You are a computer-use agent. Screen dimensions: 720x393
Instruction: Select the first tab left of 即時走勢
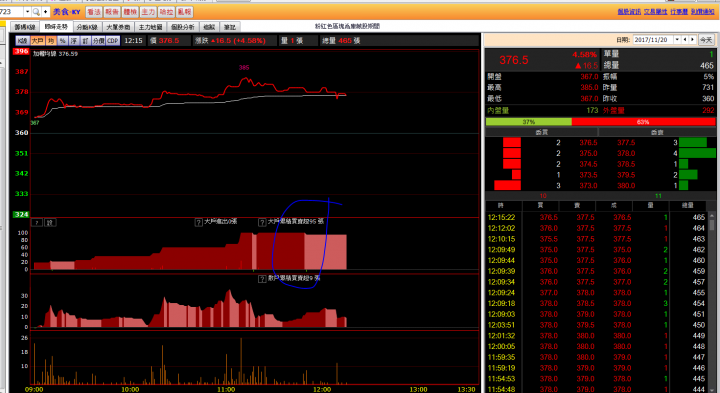click(x=25, y=27)
